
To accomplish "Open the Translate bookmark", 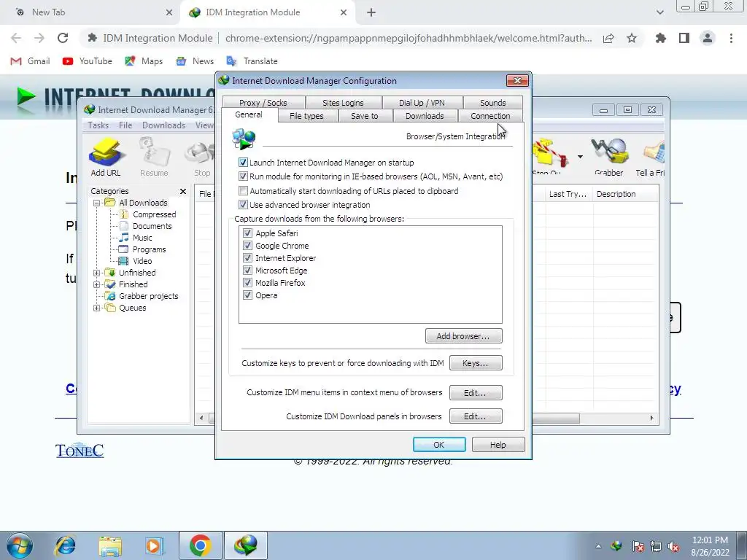I will (252, 61).
